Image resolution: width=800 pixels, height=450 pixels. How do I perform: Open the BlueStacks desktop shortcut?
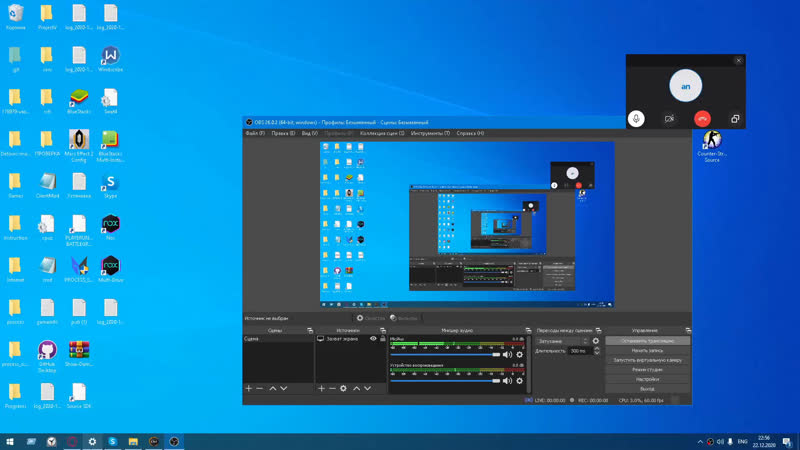pos(79,102)
